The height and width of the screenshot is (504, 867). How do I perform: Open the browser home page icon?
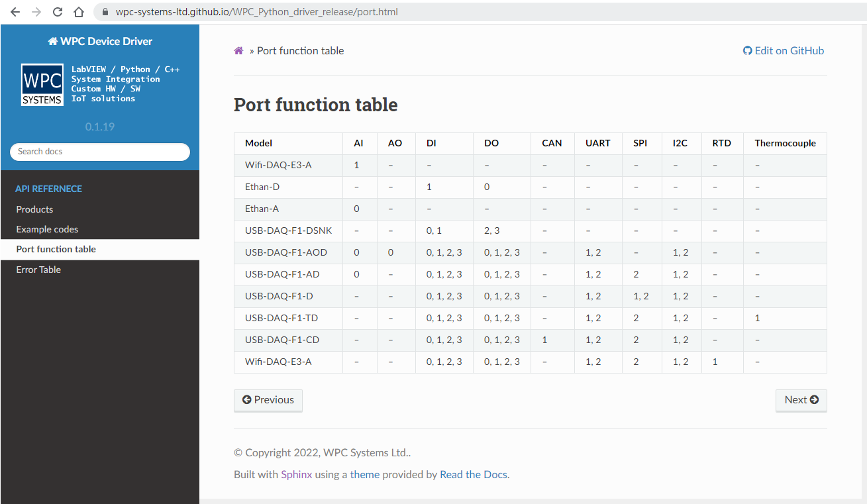pyautogui.click(x=79, y=12)
